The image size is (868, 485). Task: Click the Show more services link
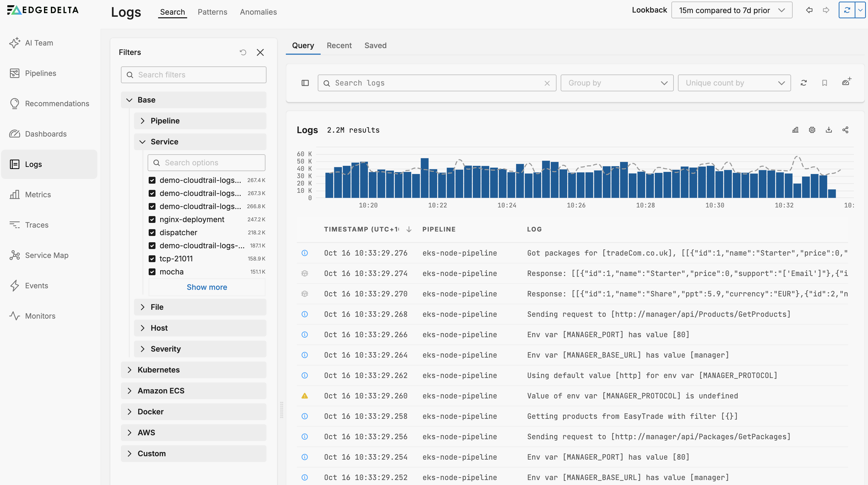pos(207,287)
